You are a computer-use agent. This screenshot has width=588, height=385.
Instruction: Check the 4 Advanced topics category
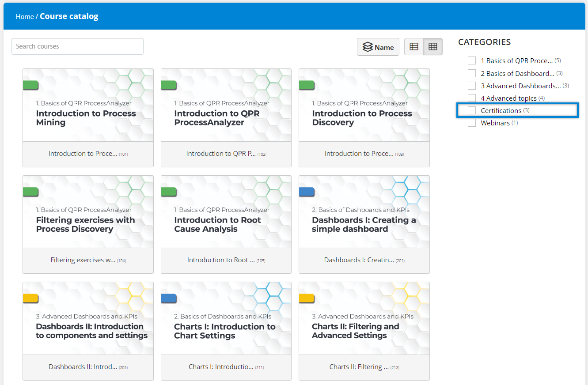pos(472,98)
